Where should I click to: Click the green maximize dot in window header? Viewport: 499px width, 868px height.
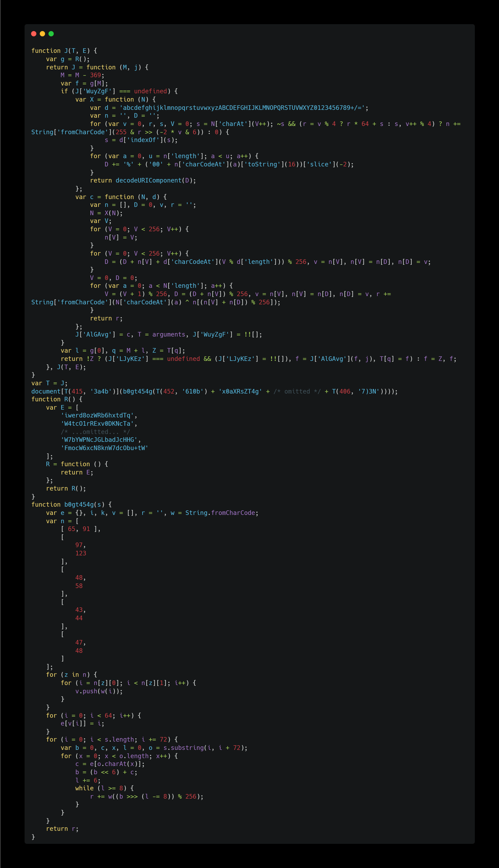(x=51, y=34)
